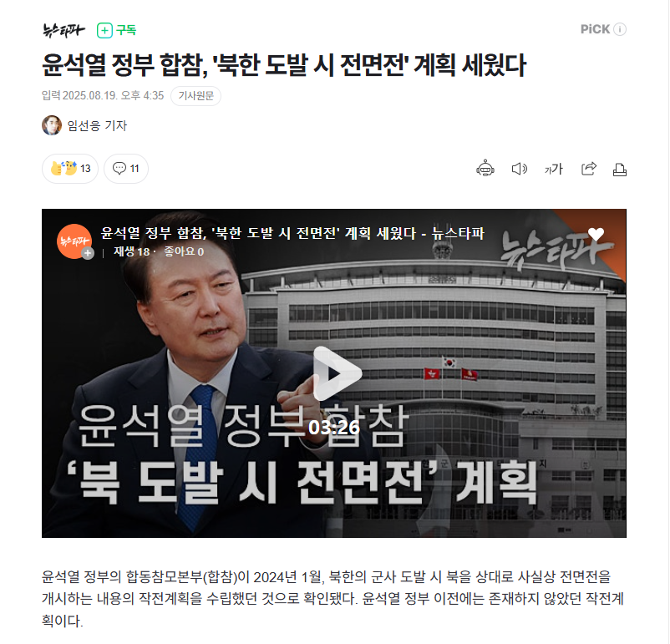Image resolution: width=670 pixels, height=644 pixels.
Task: Subscribe with the green 구독 button
Action: coord(116,30)
